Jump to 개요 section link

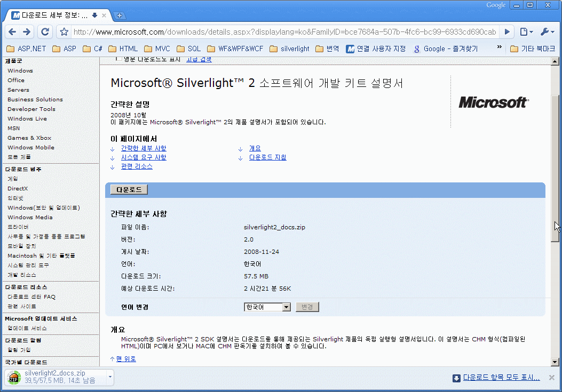[255, 148]
